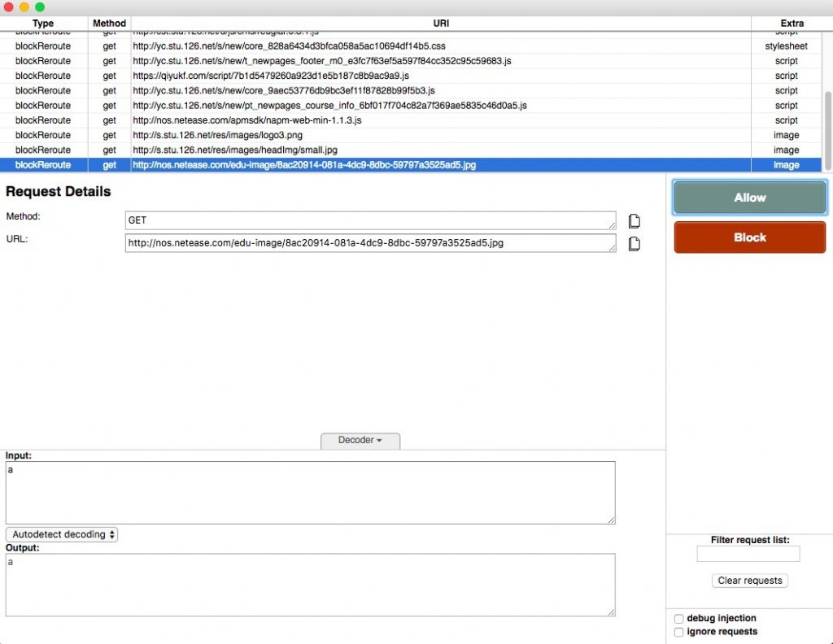The height and width of the screenshot is (644, 833).
Task: Click the yellow minimize window button
Action: (x=24, y=7)
